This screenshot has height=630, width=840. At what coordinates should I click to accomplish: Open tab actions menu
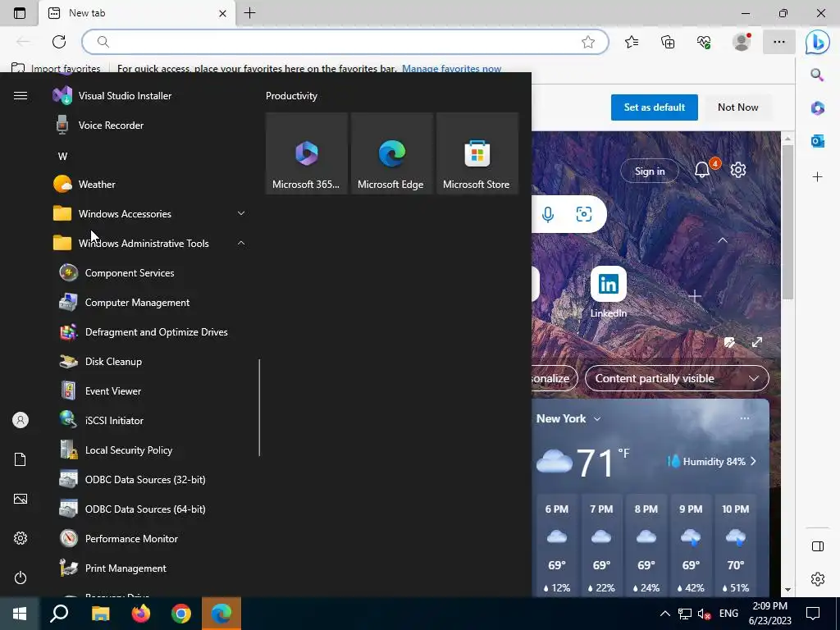(20, 13)
